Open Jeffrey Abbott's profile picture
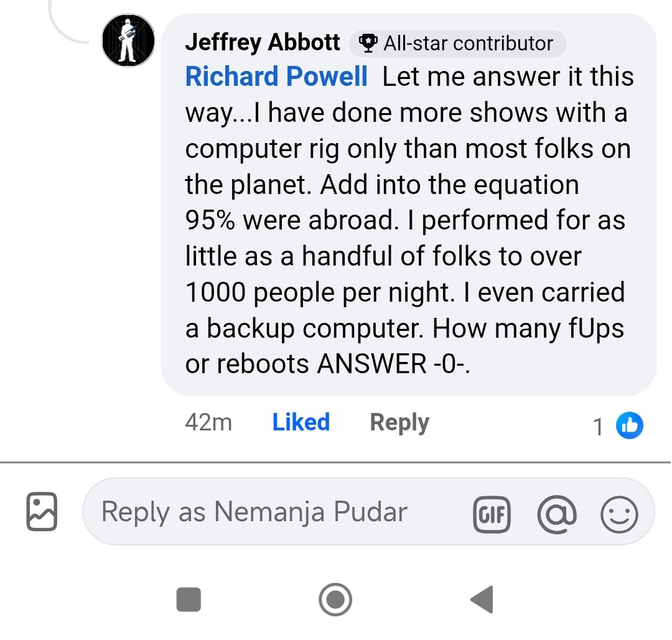The image size is (672, 640). click(x=128, y=41)
